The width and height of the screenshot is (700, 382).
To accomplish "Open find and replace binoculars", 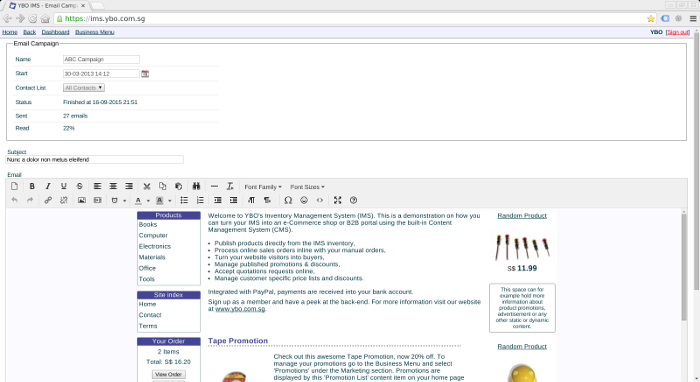I will coord(196,186).
